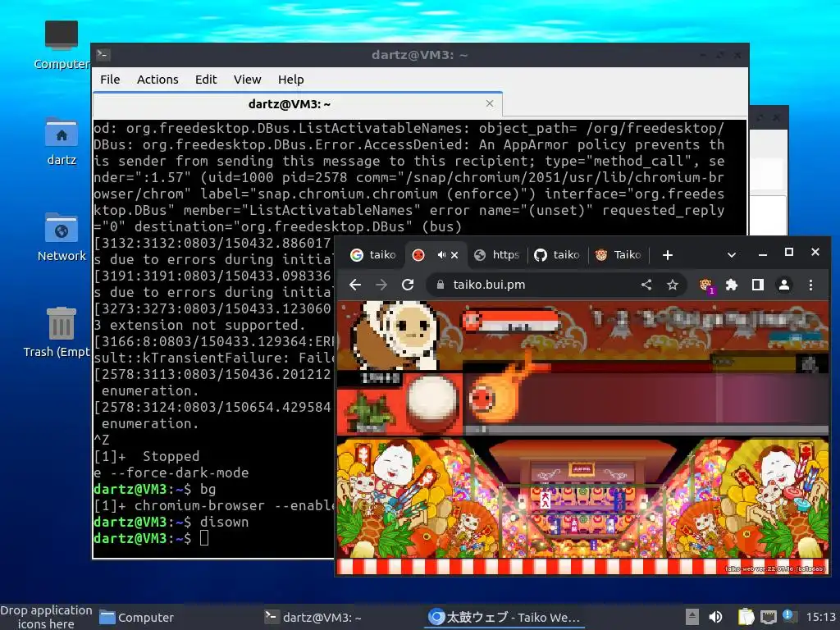Reload the taiko.bui.pm page

coord(408,285)
